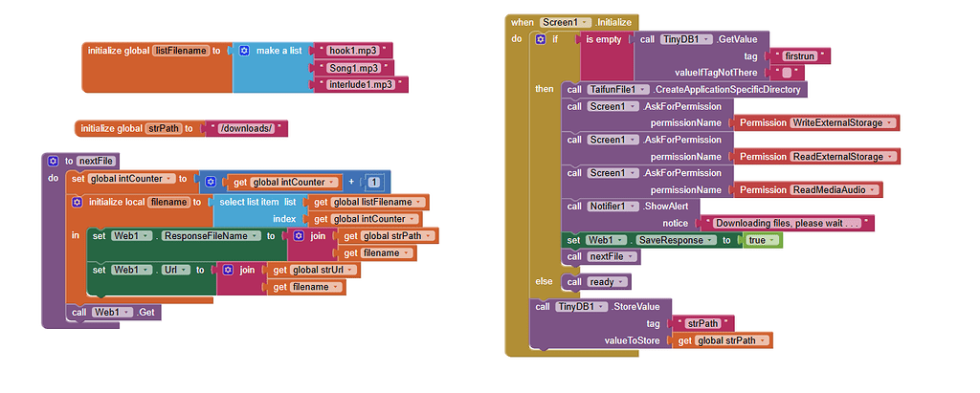Edit the Song1.mp3 text string
Image resolution: width=980 pixels, height=393 pixels.
(x=354, y=68)
